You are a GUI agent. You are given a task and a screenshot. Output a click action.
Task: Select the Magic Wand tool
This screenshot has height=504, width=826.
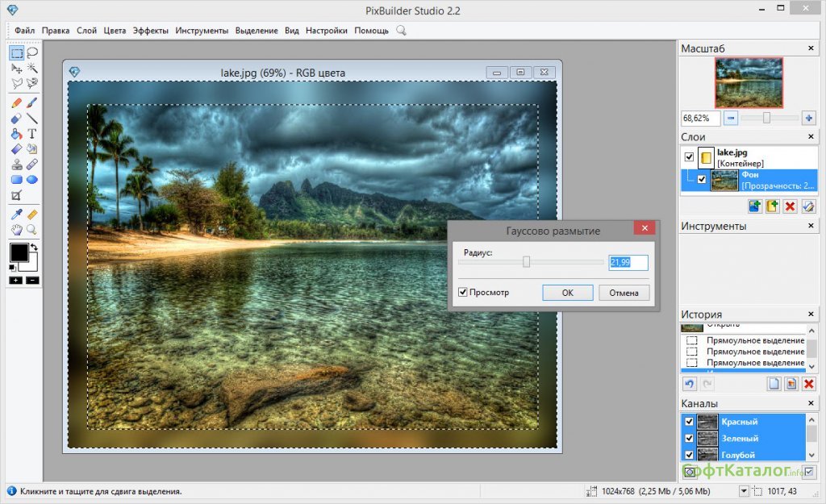pos(32,69)
